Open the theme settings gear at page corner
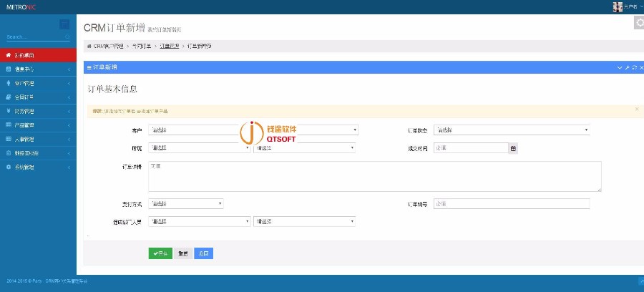This screenshot has width=644, height=292. 639,23
